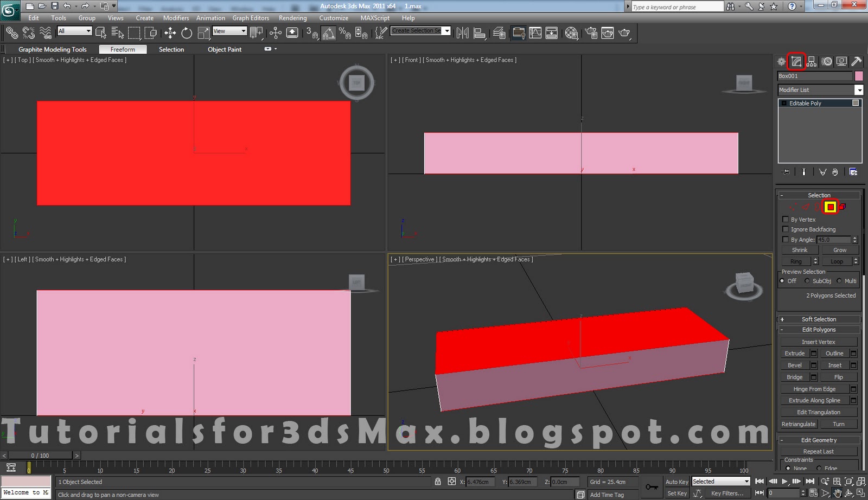Open the Modifier List dropdown

pos(860,89)
